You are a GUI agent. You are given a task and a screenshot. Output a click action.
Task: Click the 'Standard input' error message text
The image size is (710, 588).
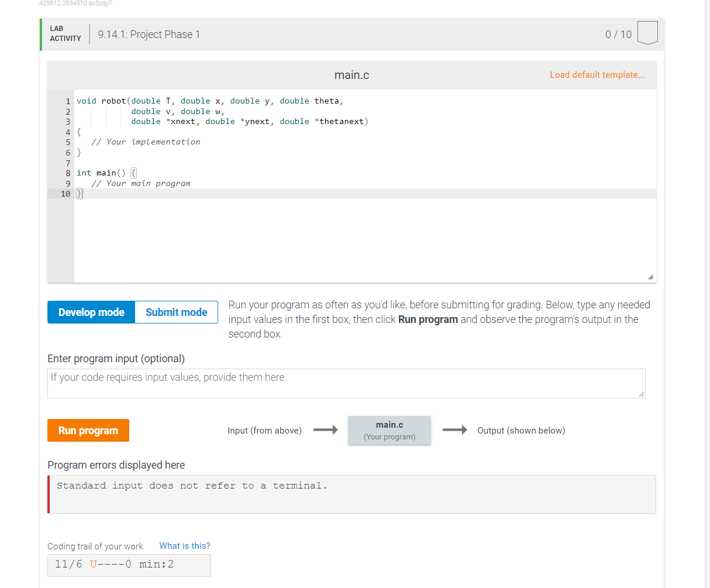(191, 485)
